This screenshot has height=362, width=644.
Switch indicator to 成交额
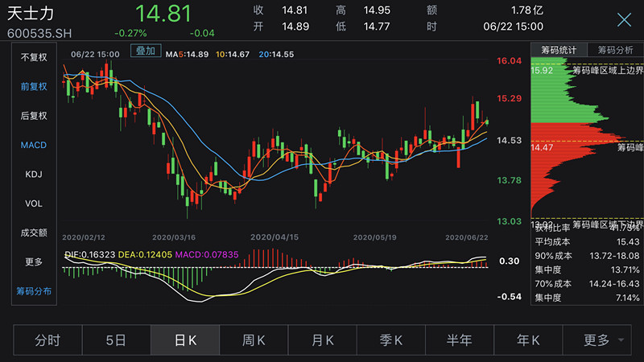(34, 232)
